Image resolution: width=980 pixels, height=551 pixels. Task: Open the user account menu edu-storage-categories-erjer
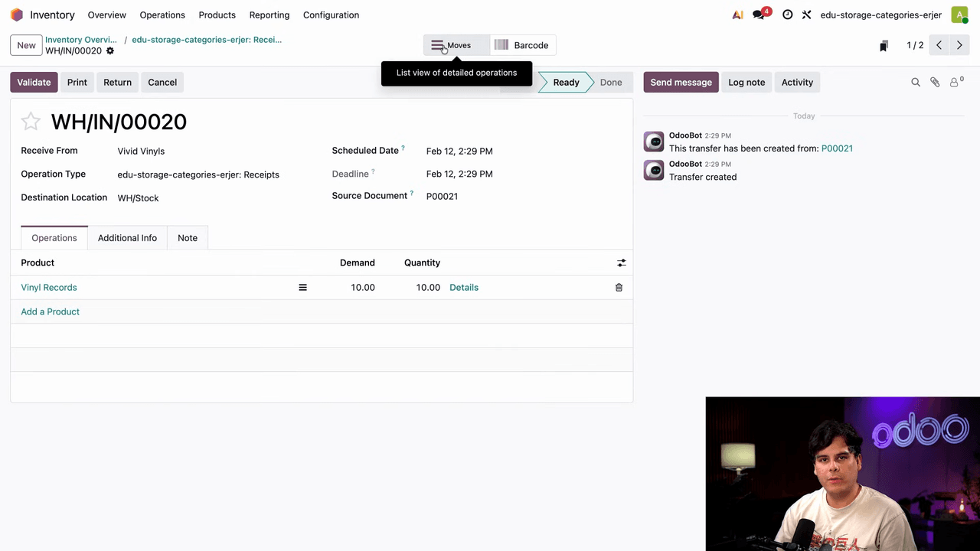(880, 15)
